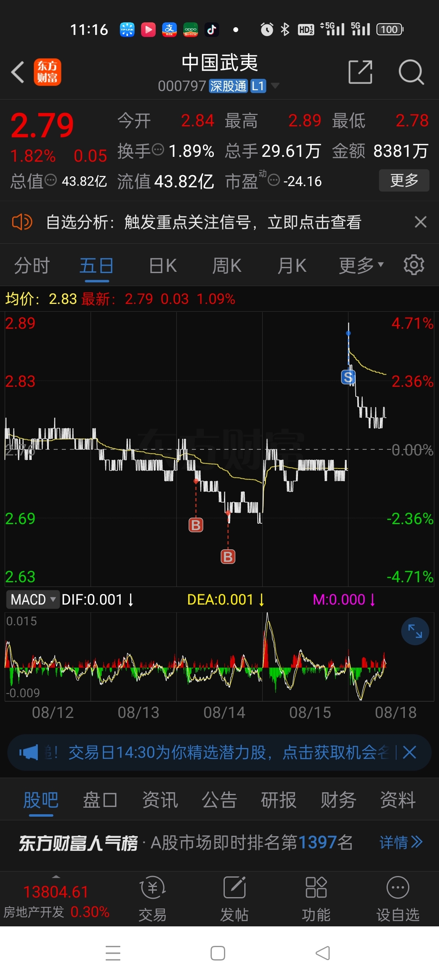Open 详情 ranking details link
The height and width of the screenshot is (980, 439).
tap(401, 843)
